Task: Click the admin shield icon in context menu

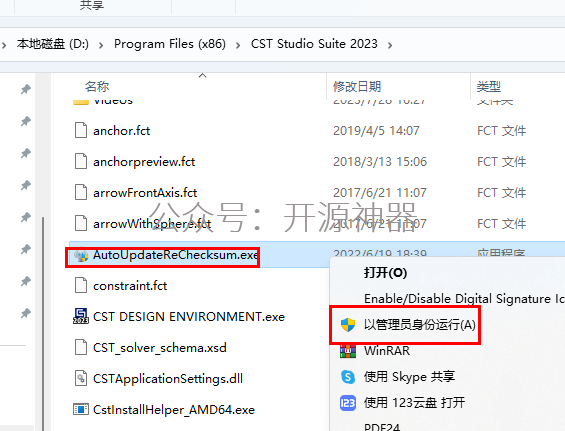Action: [x=348, y=325]
